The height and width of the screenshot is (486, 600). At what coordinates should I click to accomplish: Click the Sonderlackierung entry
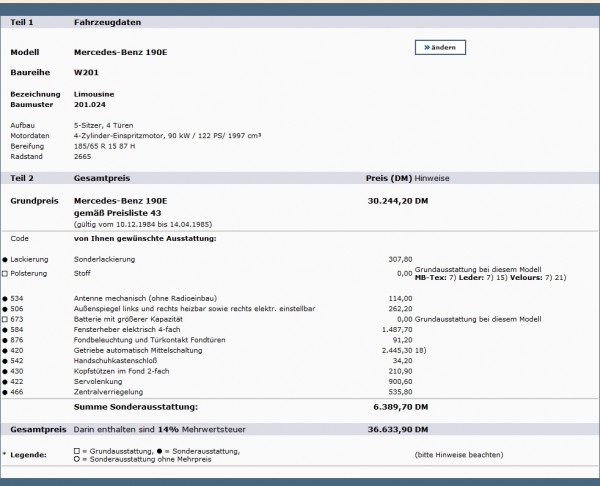click(104, 259)
